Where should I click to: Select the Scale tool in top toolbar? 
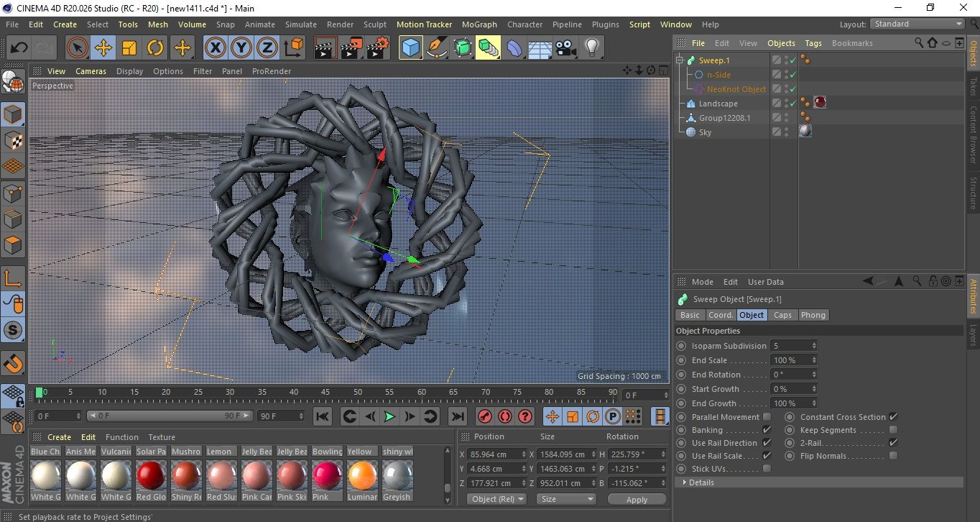pyautogui.click(x=129, y=48)
